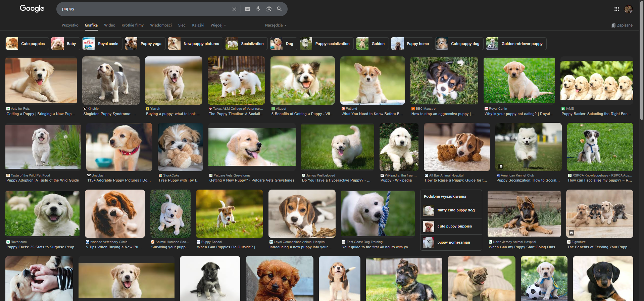Click badge icon on Zignature puppies image

(572, 233)
